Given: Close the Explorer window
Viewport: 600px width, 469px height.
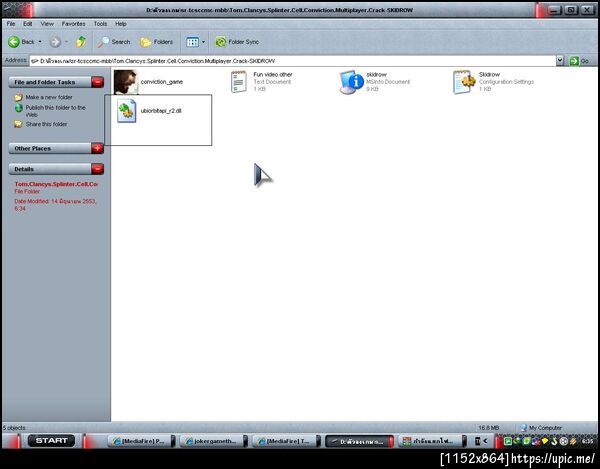Looking at the screenshot, I should click(x=587, y=10).
